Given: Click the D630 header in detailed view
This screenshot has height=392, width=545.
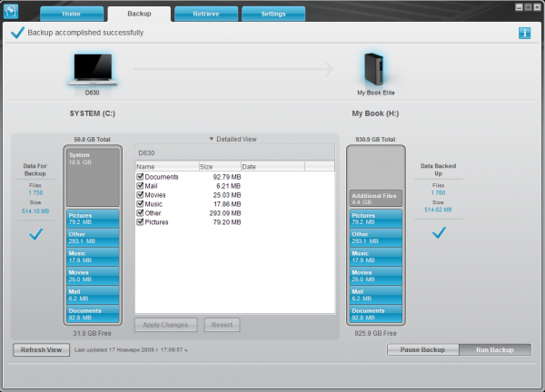Looking at the screenshot, I should click(x=235, y=152).
